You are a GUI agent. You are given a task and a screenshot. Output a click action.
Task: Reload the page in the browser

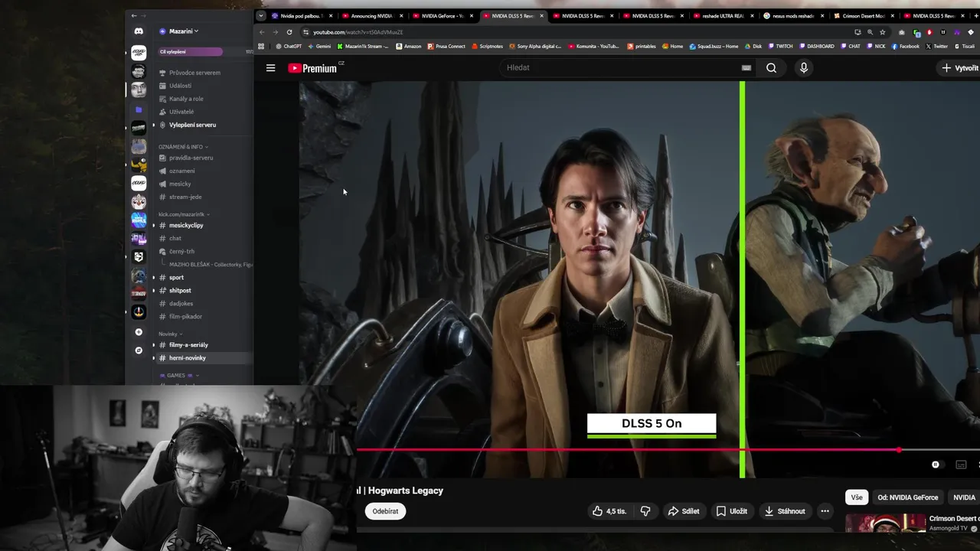(289, 32)
